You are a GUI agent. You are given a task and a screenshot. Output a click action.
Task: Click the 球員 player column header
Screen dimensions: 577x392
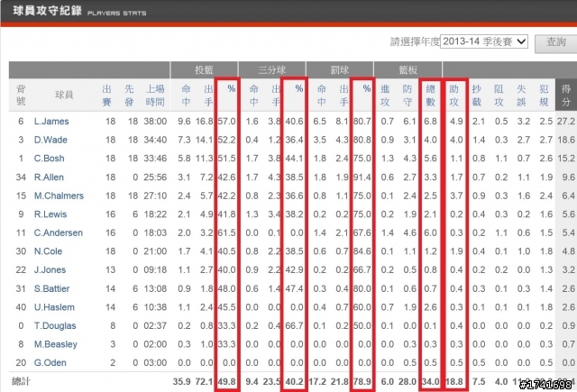pos(64,95)
